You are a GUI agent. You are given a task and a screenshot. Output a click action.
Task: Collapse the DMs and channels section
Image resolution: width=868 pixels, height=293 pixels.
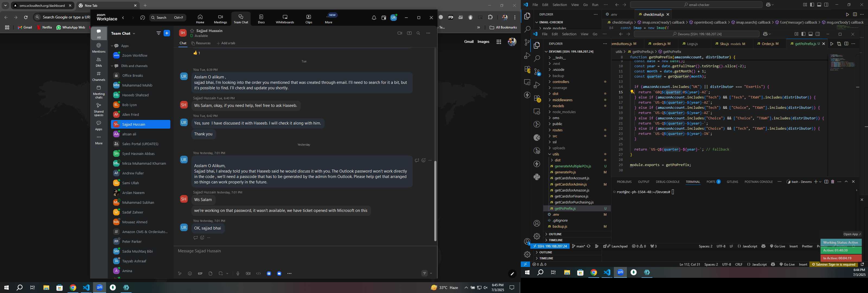point(112,66)
